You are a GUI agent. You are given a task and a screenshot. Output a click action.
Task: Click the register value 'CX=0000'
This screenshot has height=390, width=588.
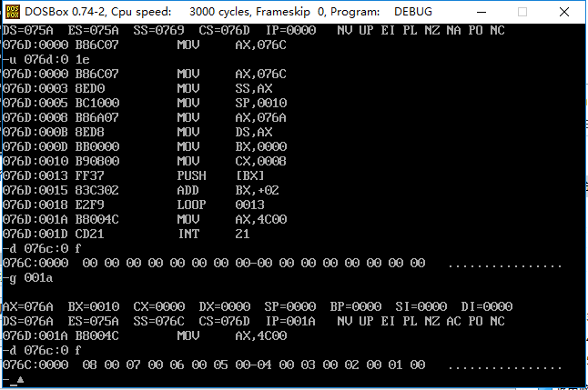point(159,307)
